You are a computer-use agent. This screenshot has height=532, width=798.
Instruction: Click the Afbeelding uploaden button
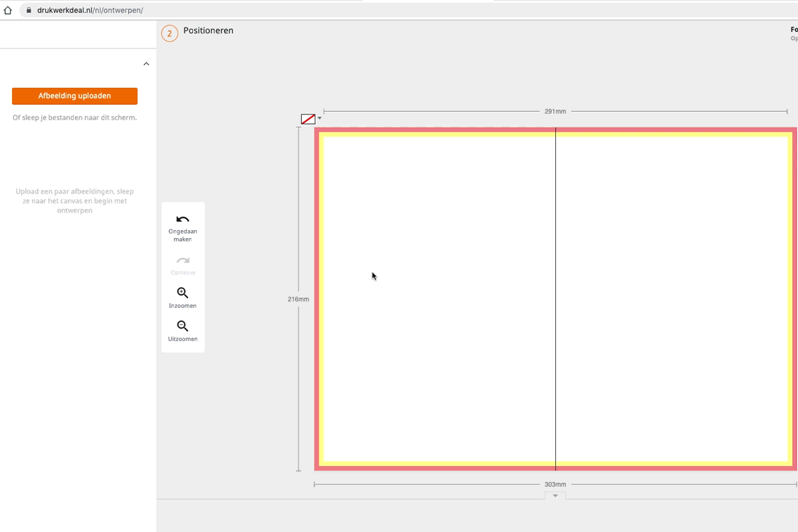(x=74, y=96)
